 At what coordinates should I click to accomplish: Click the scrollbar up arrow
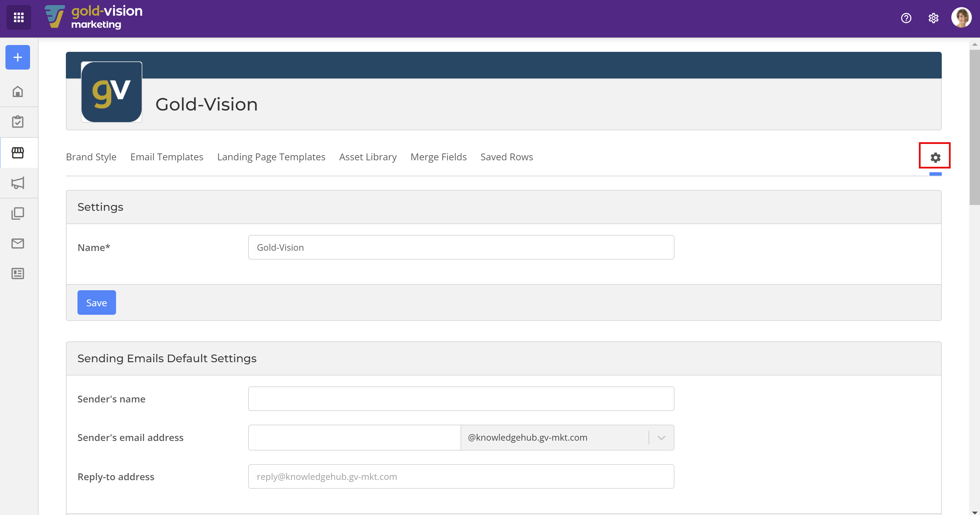point(975,44)
